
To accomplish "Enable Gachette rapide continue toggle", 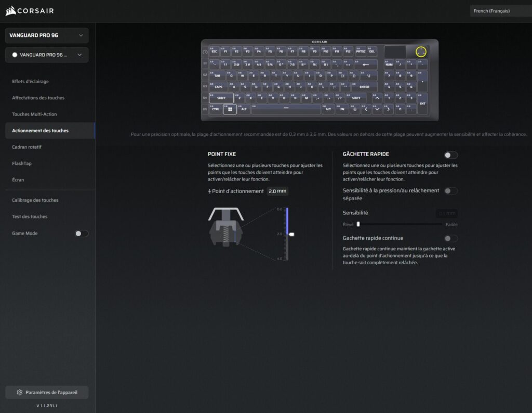I will (x=450, y=238).
